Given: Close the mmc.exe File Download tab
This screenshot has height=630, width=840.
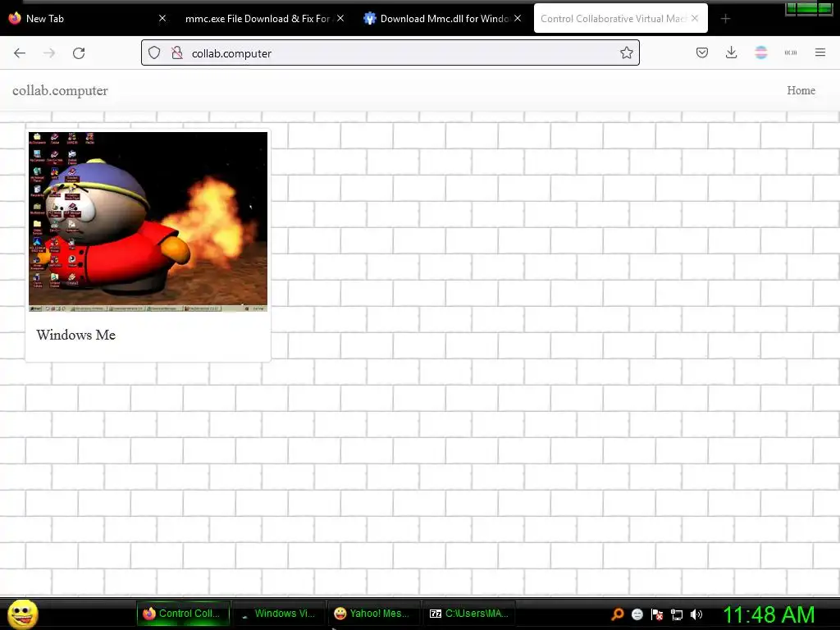Looking at the screenshot, I should 340,19.
